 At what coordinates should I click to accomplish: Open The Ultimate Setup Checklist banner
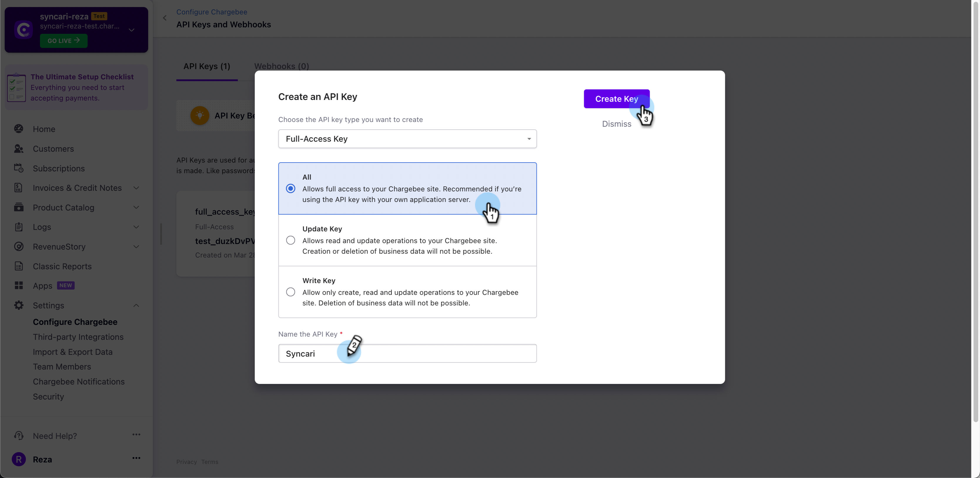[x=76, y=88]
